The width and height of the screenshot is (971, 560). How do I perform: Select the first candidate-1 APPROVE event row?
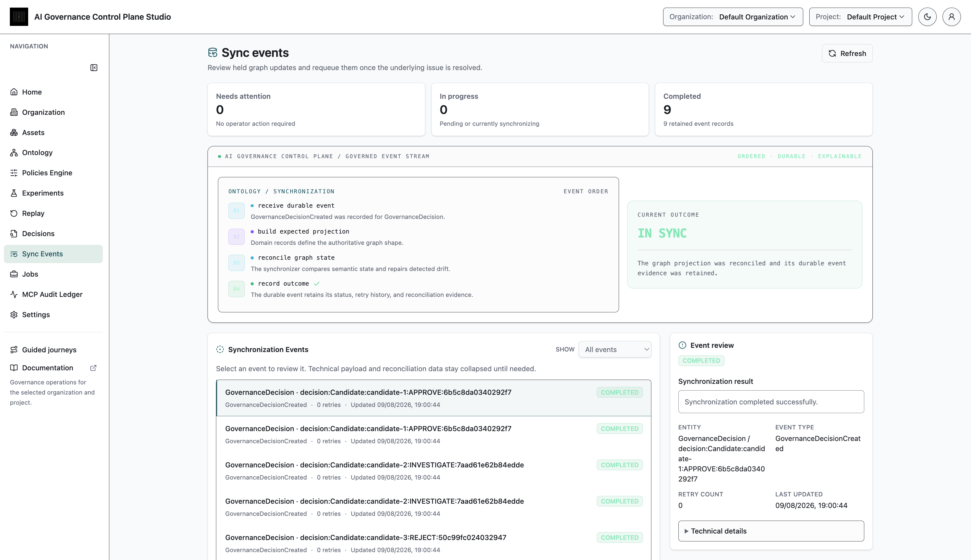pos(434,398)
